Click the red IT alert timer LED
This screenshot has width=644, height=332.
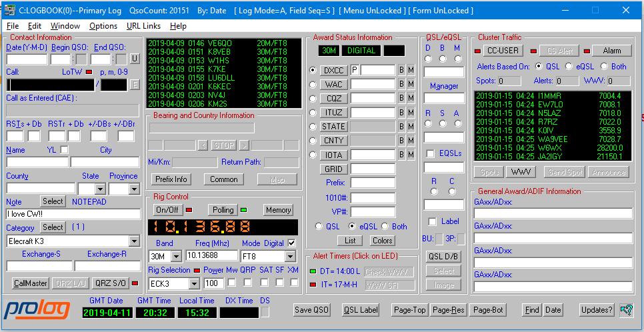point(313,285)
